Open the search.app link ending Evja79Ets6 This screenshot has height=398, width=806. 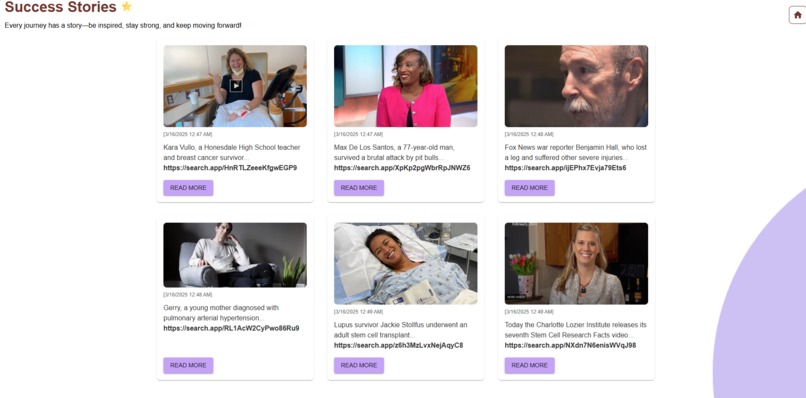[x=565, y=168]
